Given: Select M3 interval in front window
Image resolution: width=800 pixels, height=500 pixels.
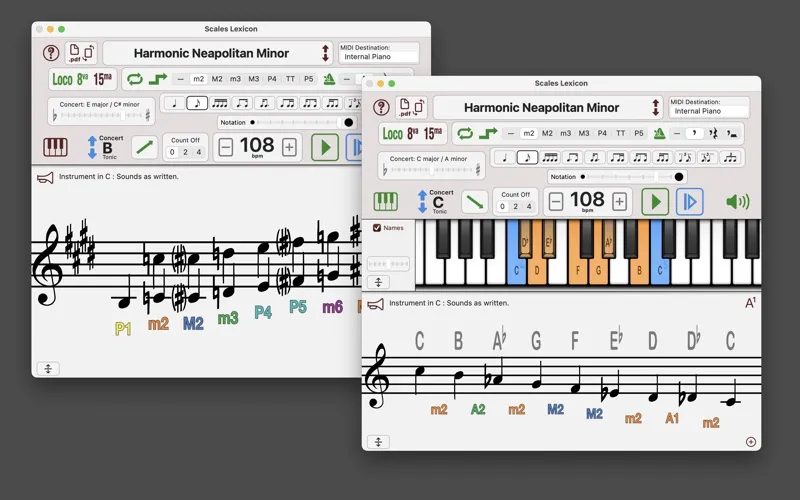Looking at the screenshot, I should [584, 133].
